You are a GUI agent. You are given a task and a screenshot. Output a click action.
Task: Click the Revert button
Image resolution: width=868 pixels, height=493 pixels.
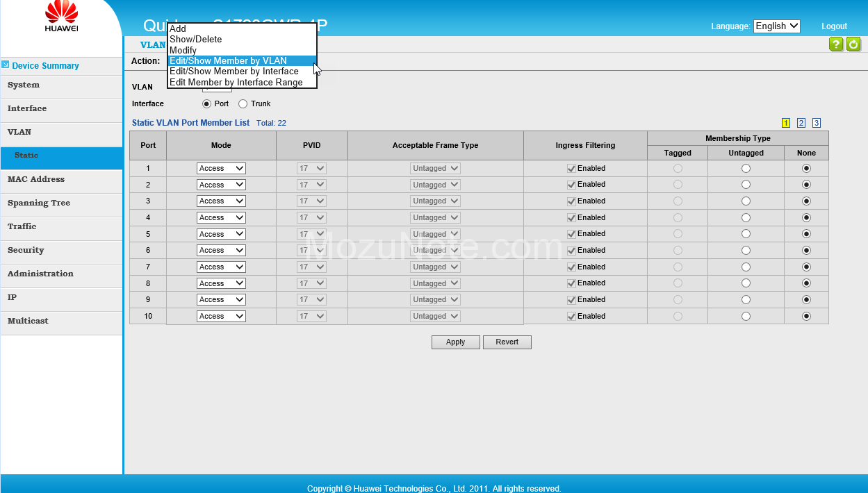507,342
